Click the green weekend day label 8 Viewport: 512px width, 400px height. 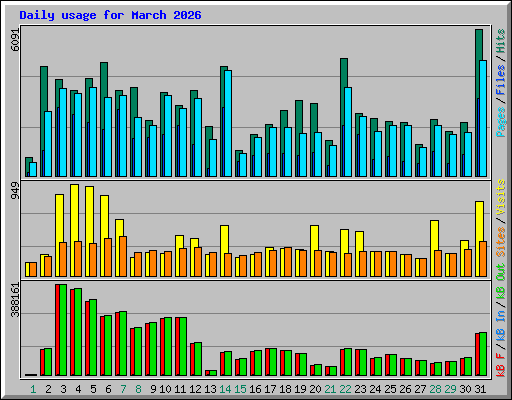138,389
